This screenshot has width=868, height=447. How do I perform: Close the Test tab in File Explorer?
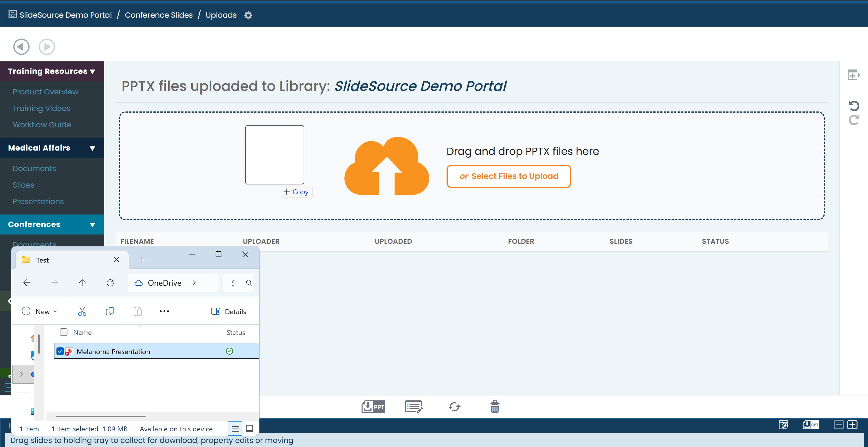(116, 260)
